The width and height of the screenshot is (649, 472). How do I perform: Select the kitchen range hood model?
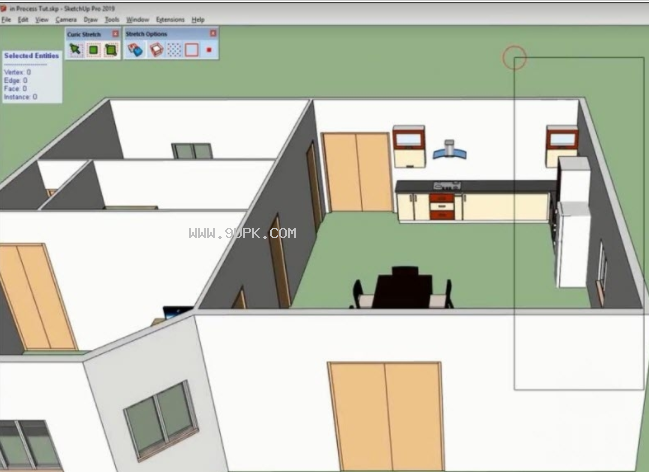449,149
